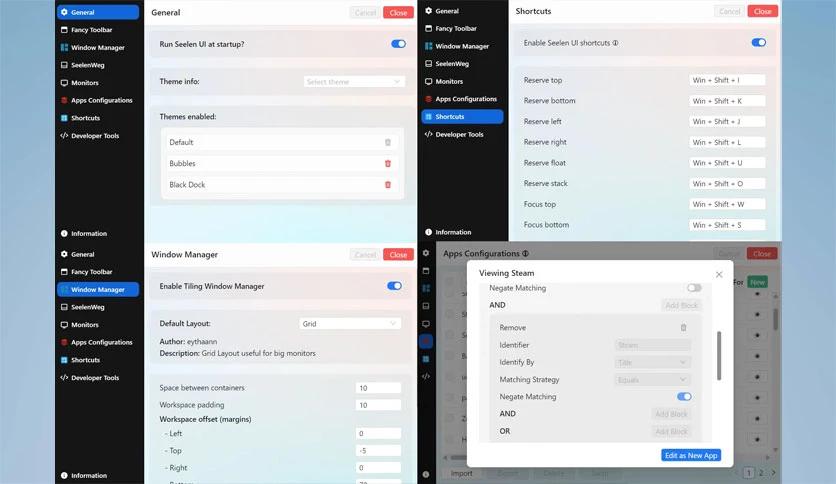Click the Viewing Steam dialog vertical scrollbar
Screen dimensions: 836x484
pos(719,356)
